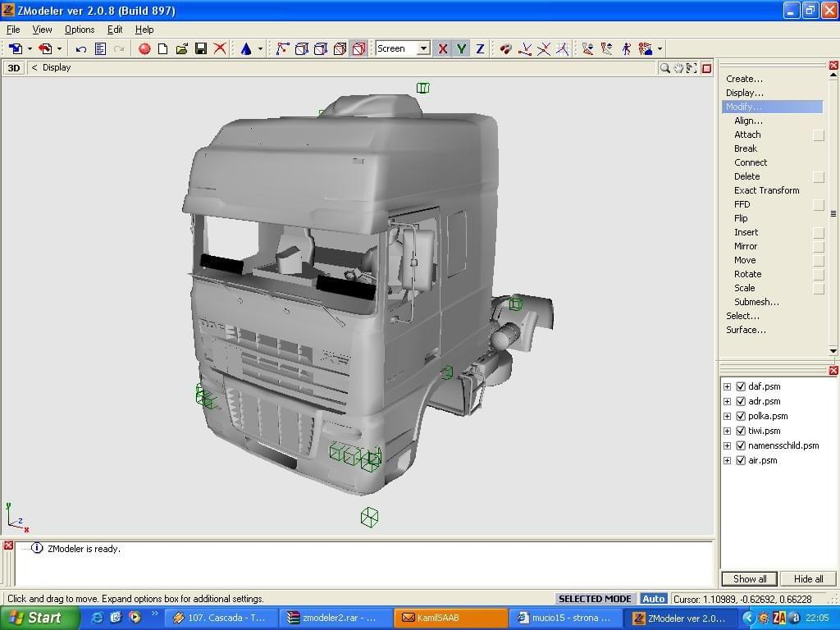The width and height of the screenshot is (840, 630).
Task: Open the File menu
Action: (13, 30)
